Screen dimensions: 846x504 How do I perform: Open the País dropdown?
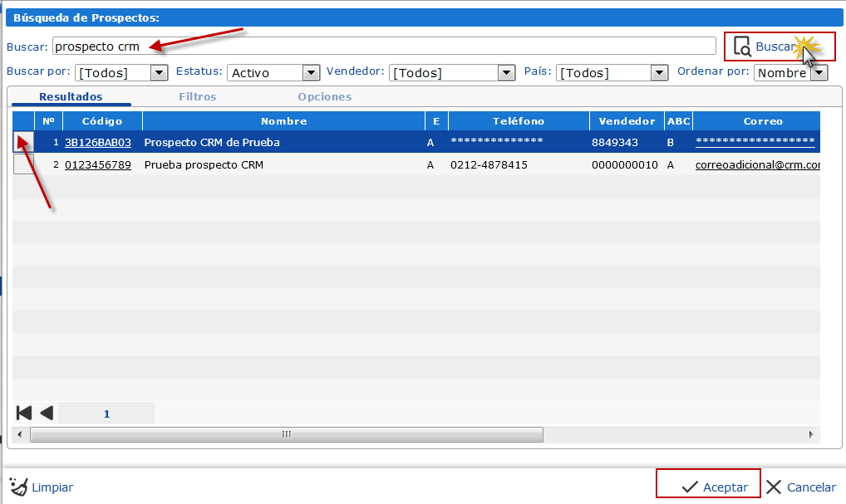pos(660,73)
